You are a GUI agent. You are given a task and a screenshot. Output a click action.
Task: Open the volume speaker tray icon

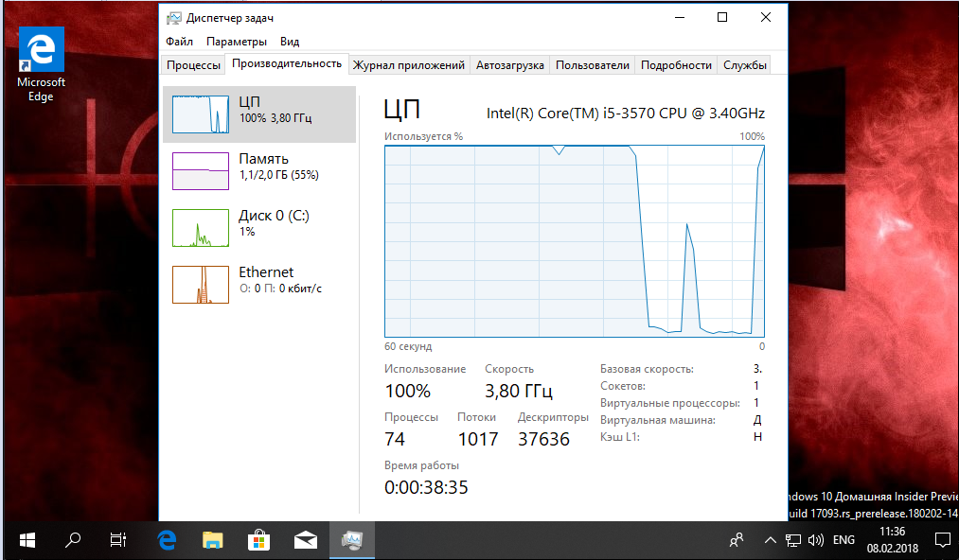pyautogui.click(x=816, y=540)
